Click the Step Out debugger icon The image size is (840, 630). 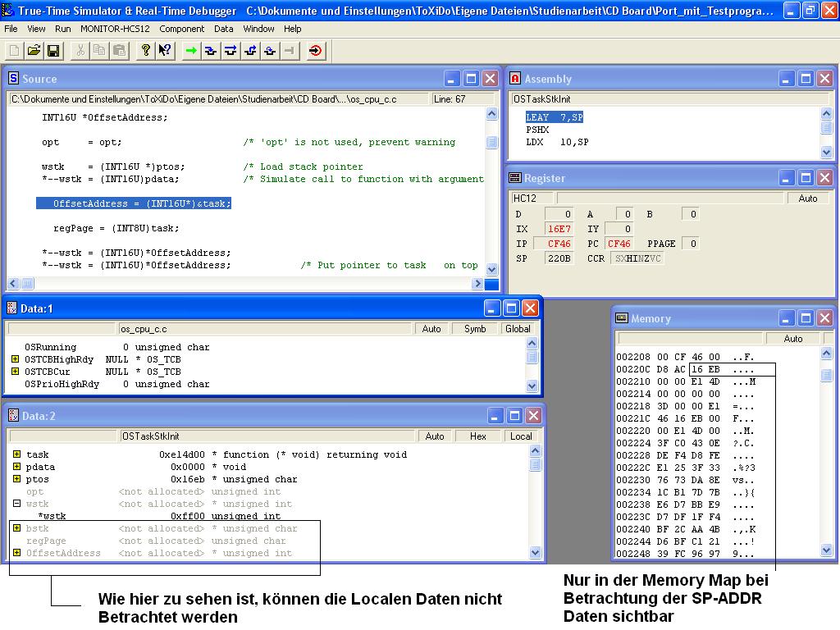point(250,51)
